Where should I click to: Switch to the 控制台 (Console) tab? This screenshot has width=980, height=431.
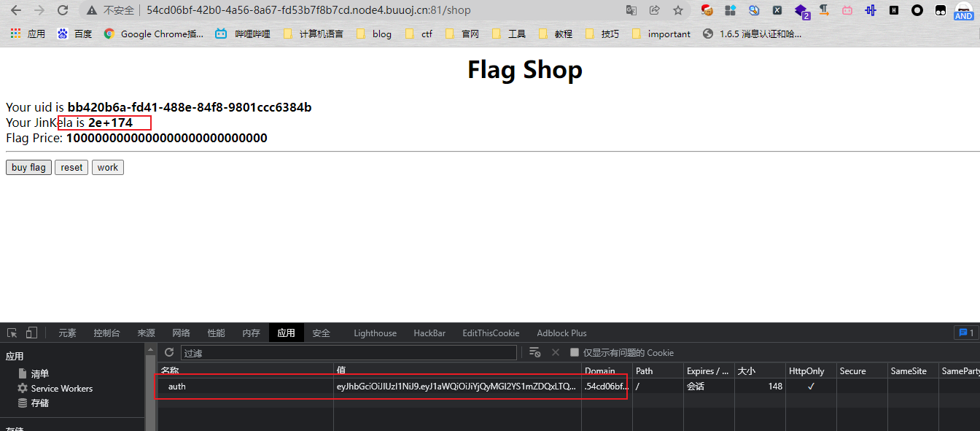tap(106, 333)
